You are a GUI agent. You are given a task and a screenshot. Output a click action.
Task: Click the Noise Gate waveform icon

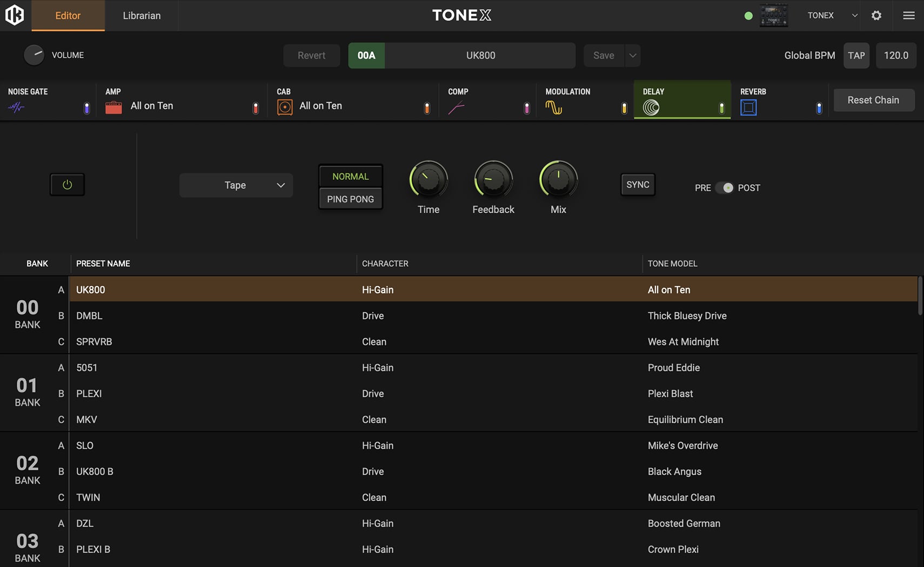pyautogui.click(x=16, y=107)
